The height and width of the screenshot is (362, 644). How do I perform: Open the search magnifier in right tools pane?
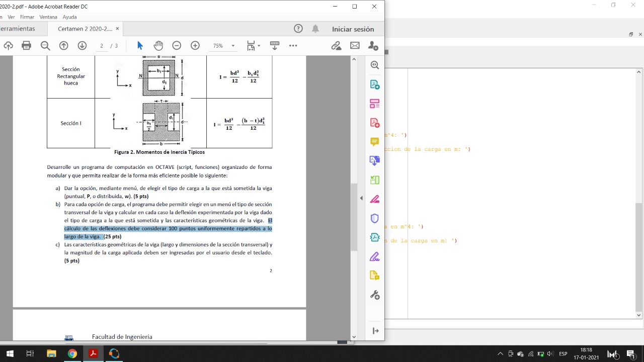374,65
